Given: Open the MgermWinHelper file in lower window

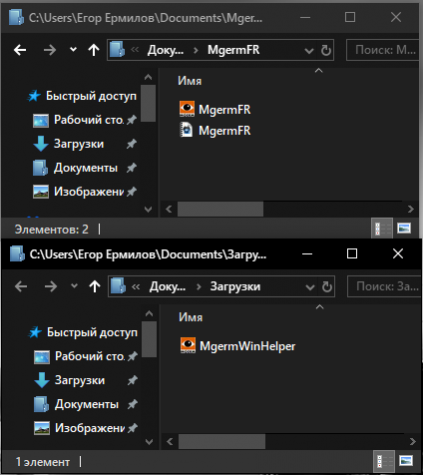Looking at the screenshot, I should point(238,346).
